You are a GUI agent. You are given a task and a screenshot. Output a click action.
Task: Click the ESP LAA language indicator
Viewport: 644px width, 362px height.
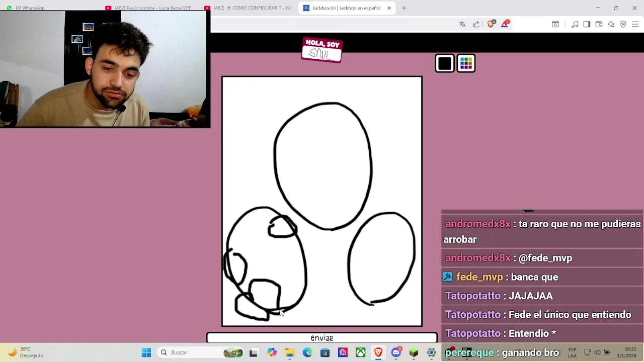coord(572,352)
